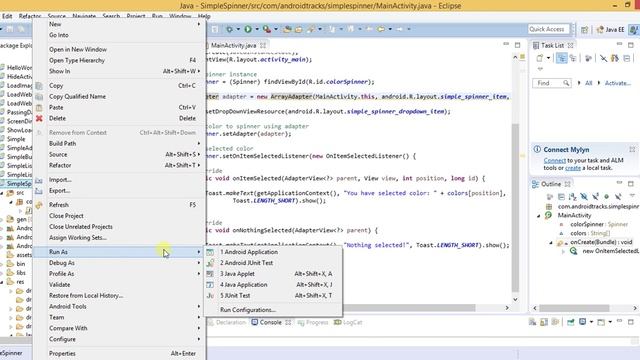Toggle Hide Static Members icon in Outline
The width and height of the screenshot is (640, 360).
tap(595, 197)
